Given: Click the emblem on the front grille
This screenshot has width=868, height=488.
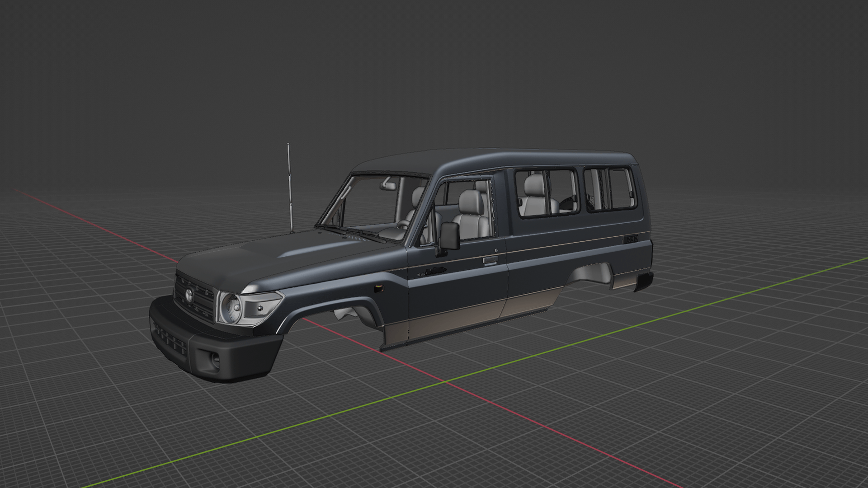Looking at the screenshot, I should (x=189, y=295).
